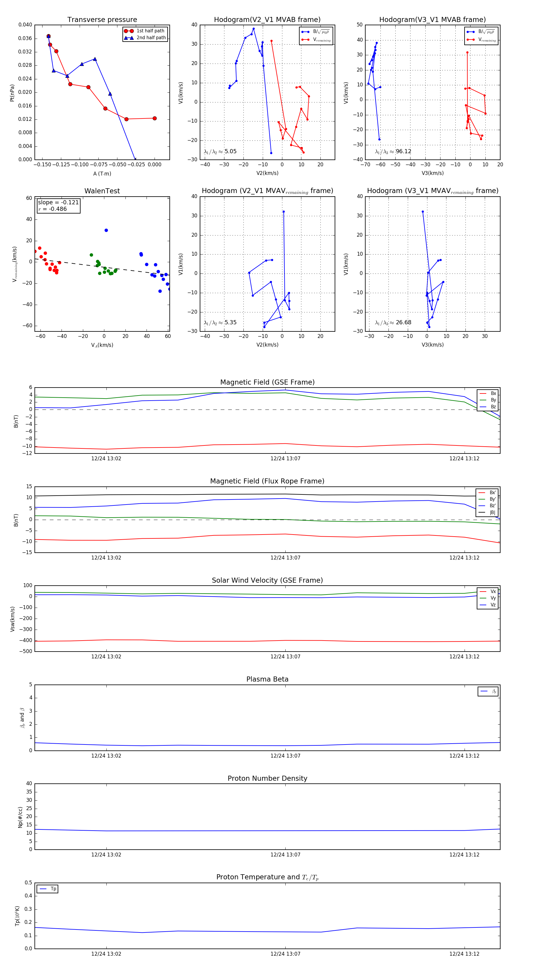Select the Vx legend entry
Screen dimensions: 535x980
click(488, 592)
